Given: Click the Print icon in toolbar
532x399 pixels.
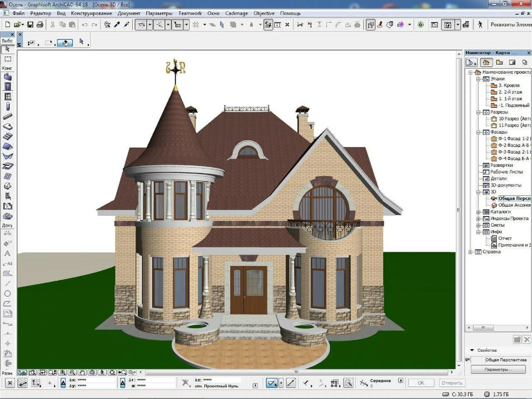Looking at the screenshot, I should point(40,25).
